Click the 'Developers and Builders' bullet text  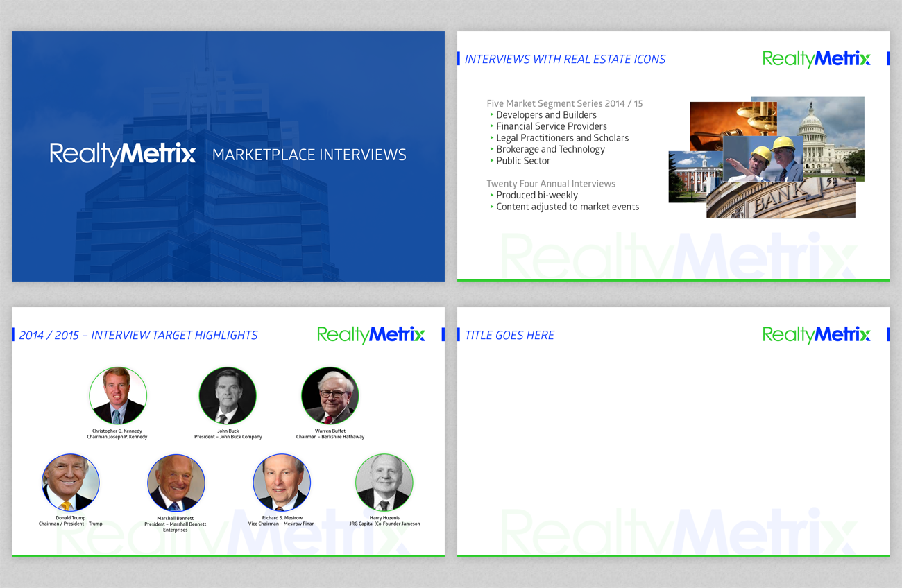(546, 115)
